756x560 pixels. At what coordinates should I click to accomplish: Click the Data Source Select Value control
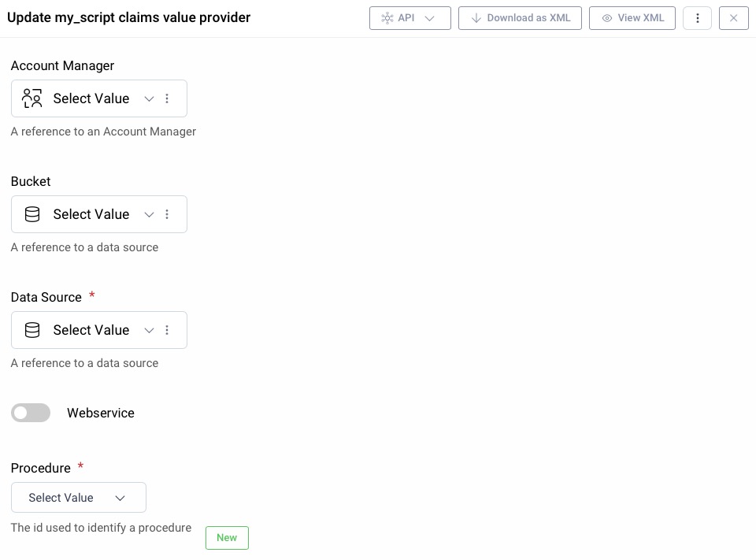(91, 330)
